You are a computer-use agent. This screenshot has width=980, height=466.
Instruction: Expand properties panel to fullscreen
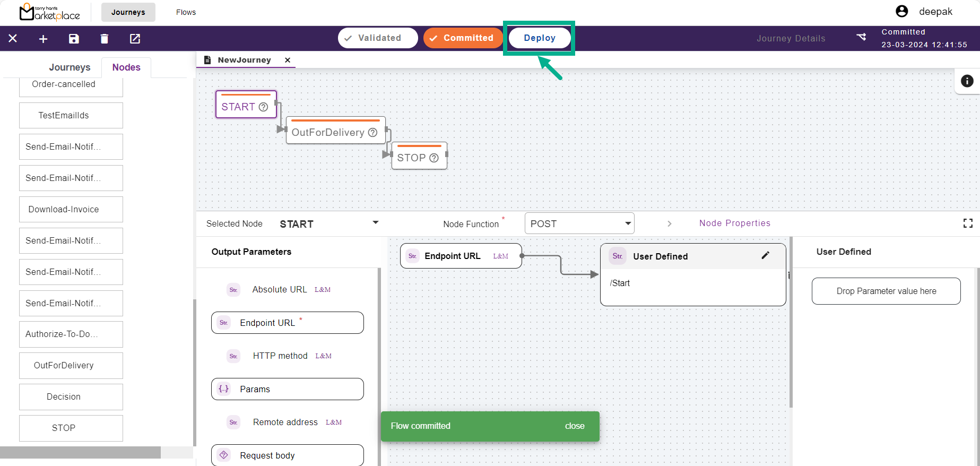pyautogui.click(x=968, y=223)
